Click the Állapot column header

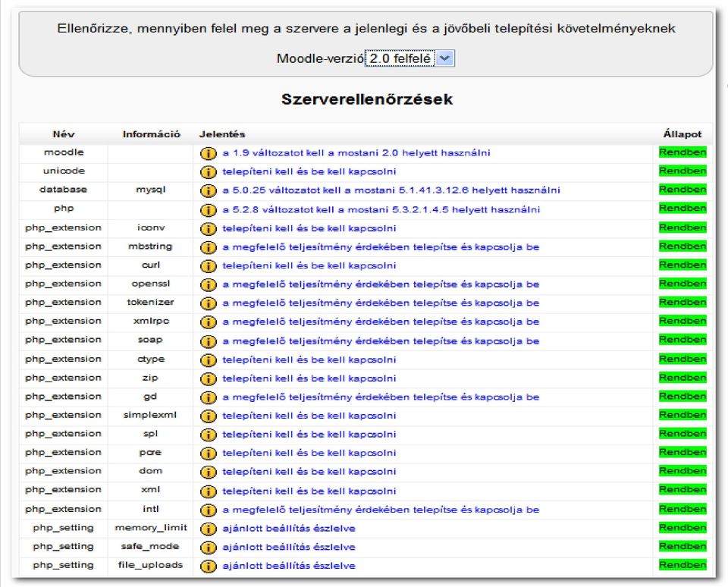pyautogui.click(x=682, y=133)
